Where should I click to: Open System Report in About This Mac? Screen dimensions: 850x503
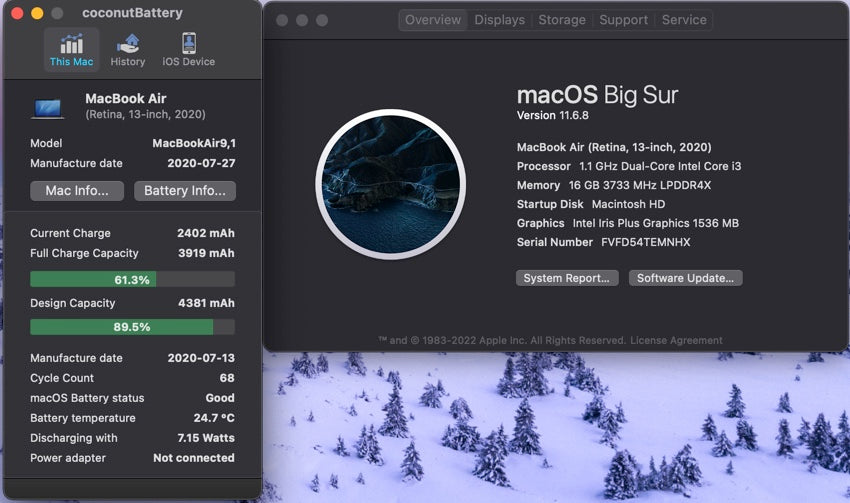pos(567,278)
